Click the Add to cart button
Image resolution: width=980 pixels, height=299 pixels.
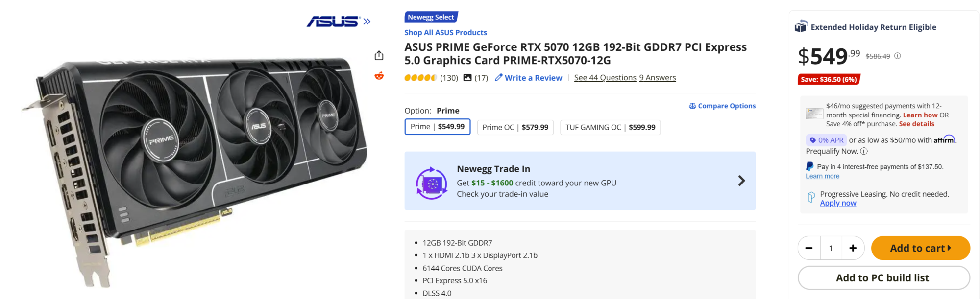click(920, 248)
